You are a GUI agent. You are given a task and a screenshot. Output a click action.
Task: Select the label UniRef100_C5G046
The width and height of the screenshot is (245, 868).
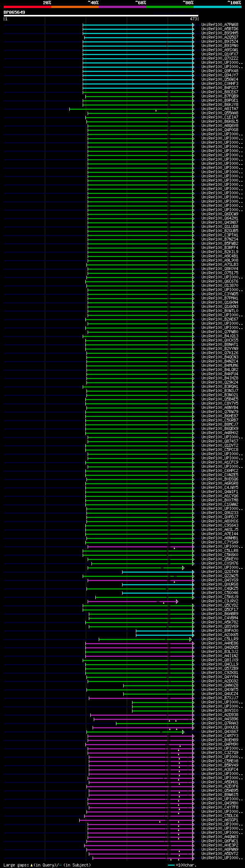pyautogui.click(x=220, y=593)
